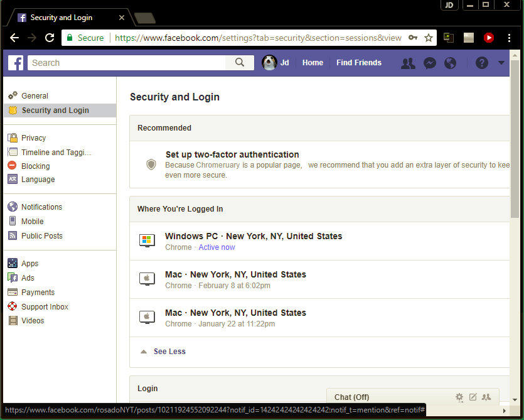Click the vertical scrollbar thumb
524x420 pixels.
515,140
